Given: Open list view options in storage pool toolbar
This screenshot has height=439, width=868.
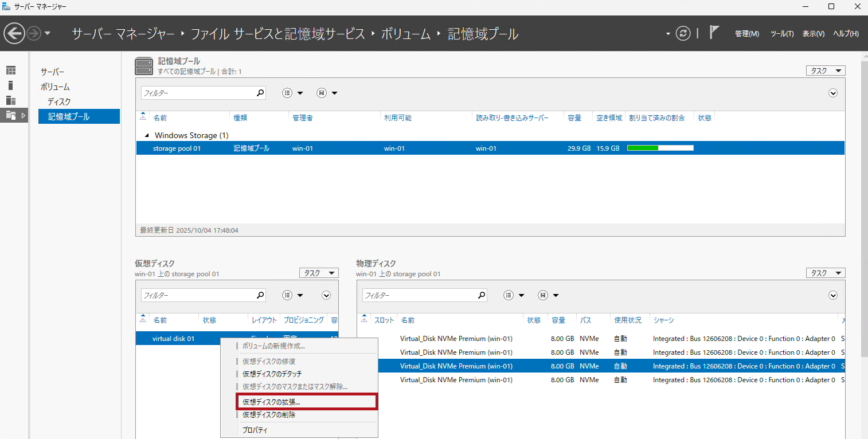Looking at the screenshot, I should coord(288,93).
